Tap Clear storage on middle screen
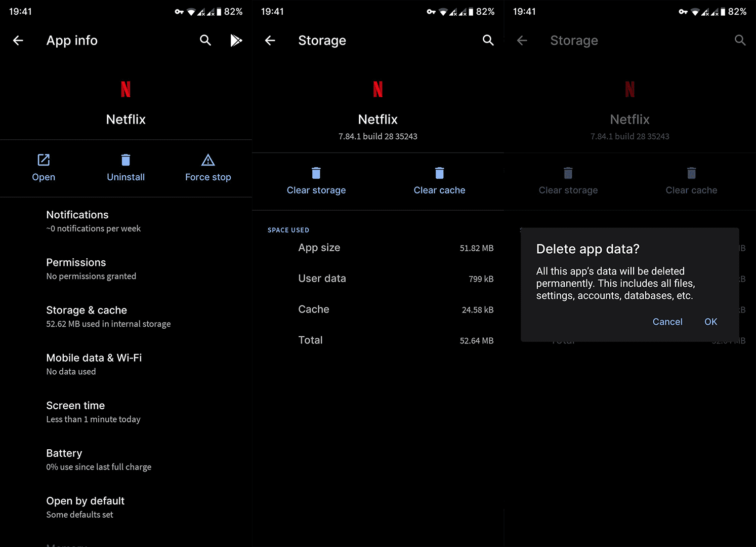This screenshot has height=547, width=756. click(x=316, y=181)
